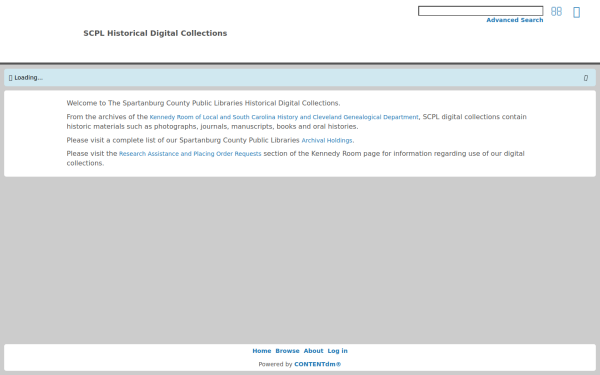Dismiss the Loading notification bar
The image size is (600, 375).
[x=585, y=78]
